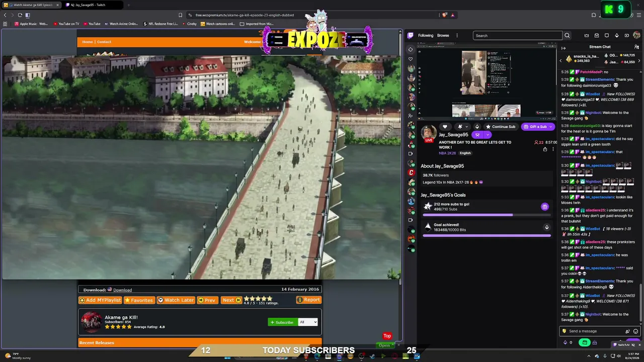Open the Browse tab on Twitch
The width and height of the screenshot is (644, 362).
pos(443,36)
